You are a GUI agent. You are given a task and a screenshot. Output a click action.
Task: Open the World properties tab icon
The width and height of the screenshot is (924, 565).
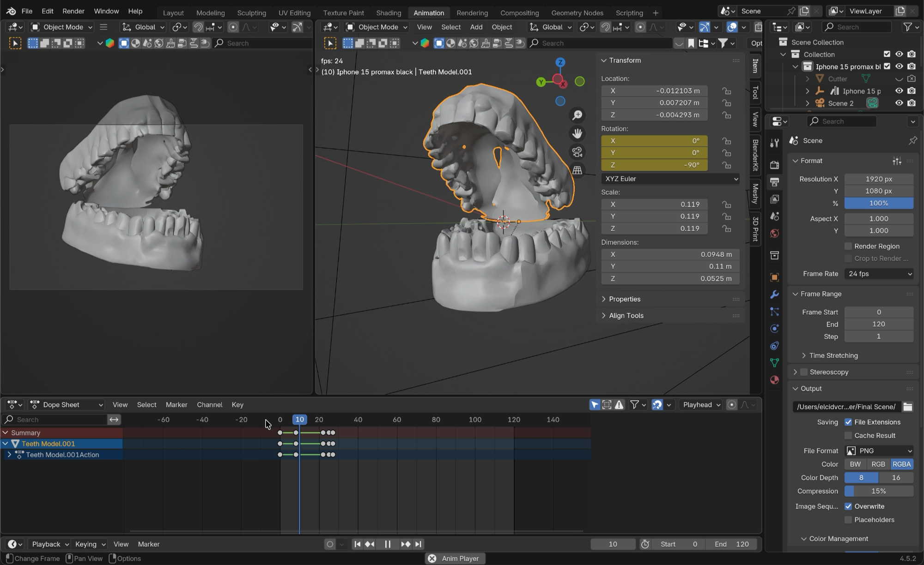[775, 234]
